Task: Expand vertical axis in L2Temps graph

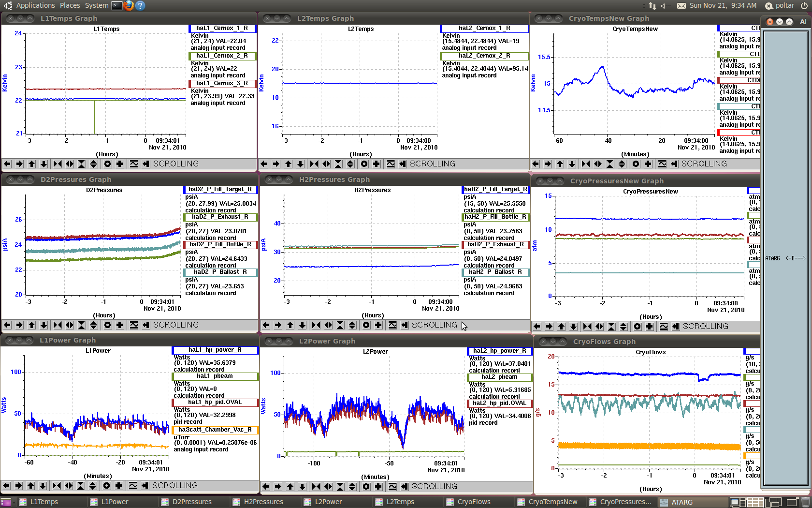Action: tap(350, 164)
